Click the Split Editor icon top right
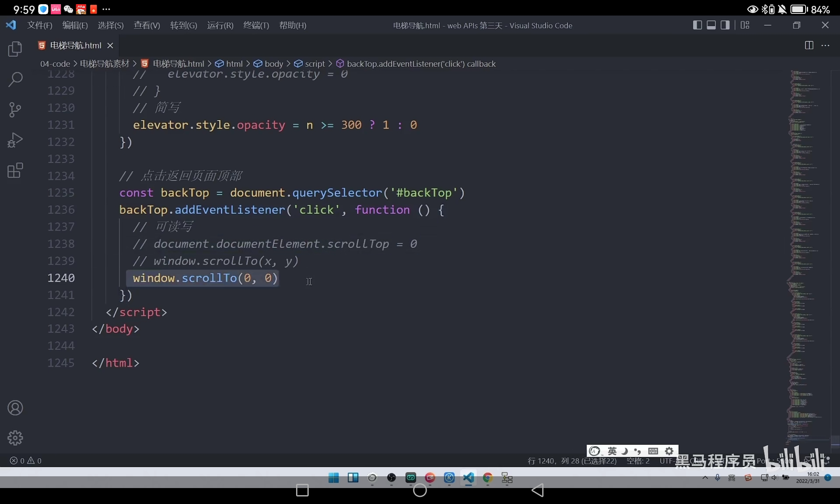 click(808, 45)
